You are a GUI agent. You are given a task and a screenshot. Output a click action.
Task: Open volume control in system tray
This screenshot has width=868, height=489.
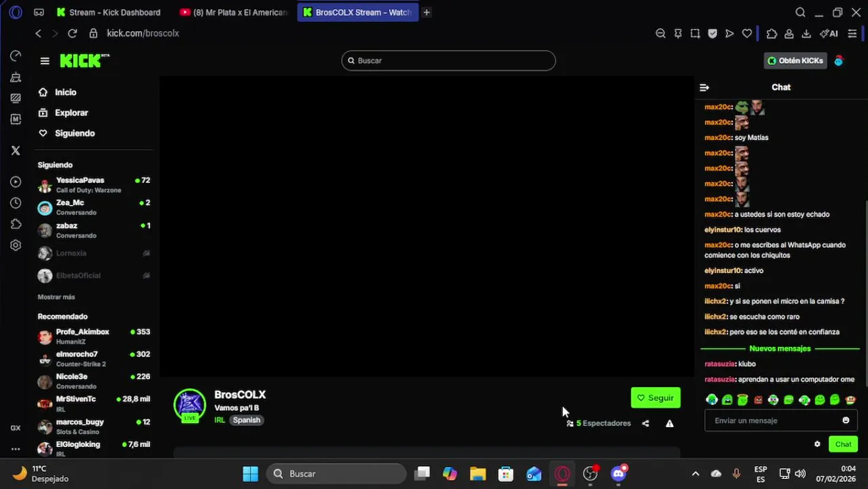tap(800, 473)
